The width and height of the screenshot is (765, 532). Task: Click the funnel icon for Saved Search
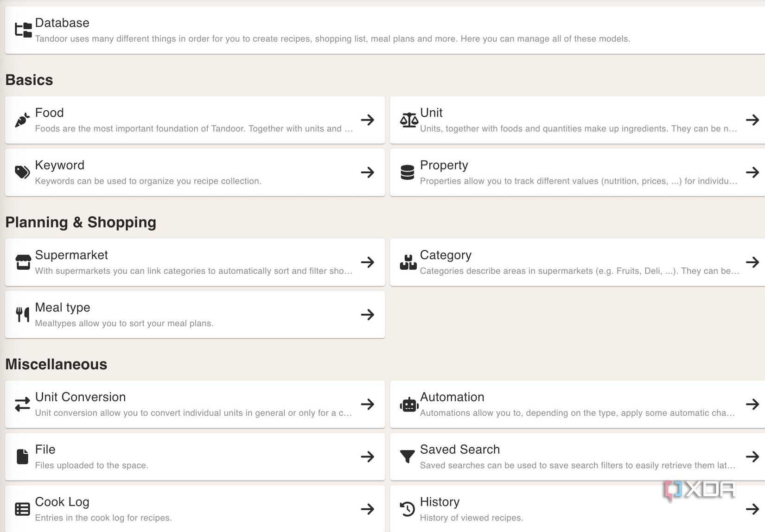407,457
